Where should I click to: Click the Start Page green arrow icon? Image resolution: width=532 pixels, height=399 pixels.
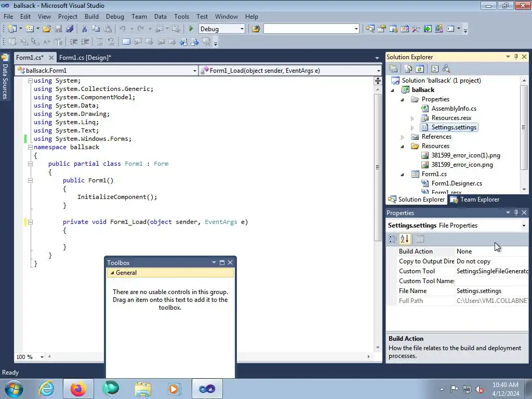click(x=428, y=29)
